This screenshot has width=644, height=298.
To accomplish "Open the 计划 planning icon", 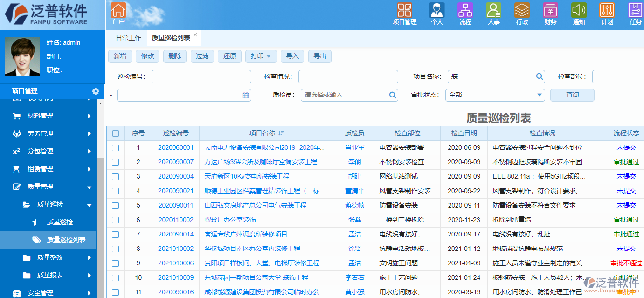I will click(607, 10).
